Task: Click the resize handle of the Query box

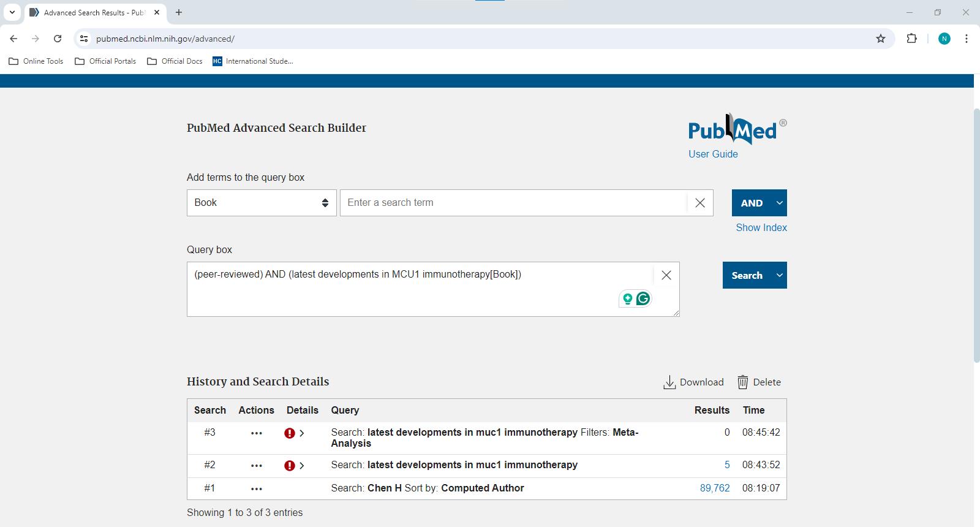Action: pyautogui.click(x=676, y=313)
